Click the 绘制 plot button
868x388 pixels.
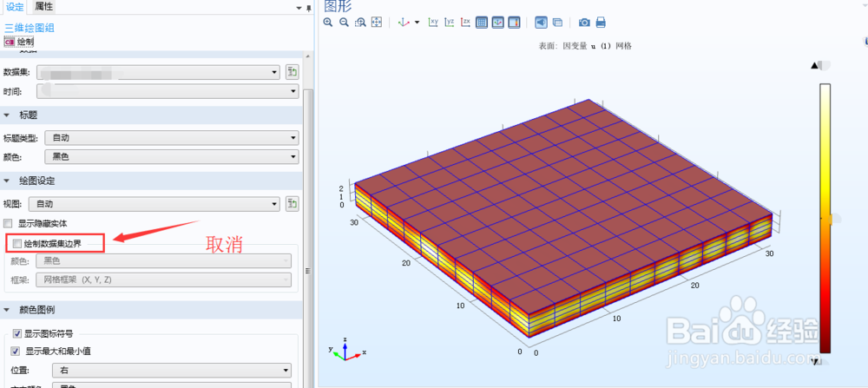[x=19, y=42]
